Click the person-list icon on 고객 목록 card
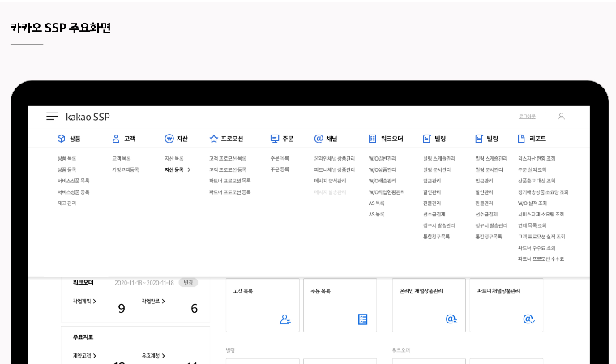 tap(285, 319)
